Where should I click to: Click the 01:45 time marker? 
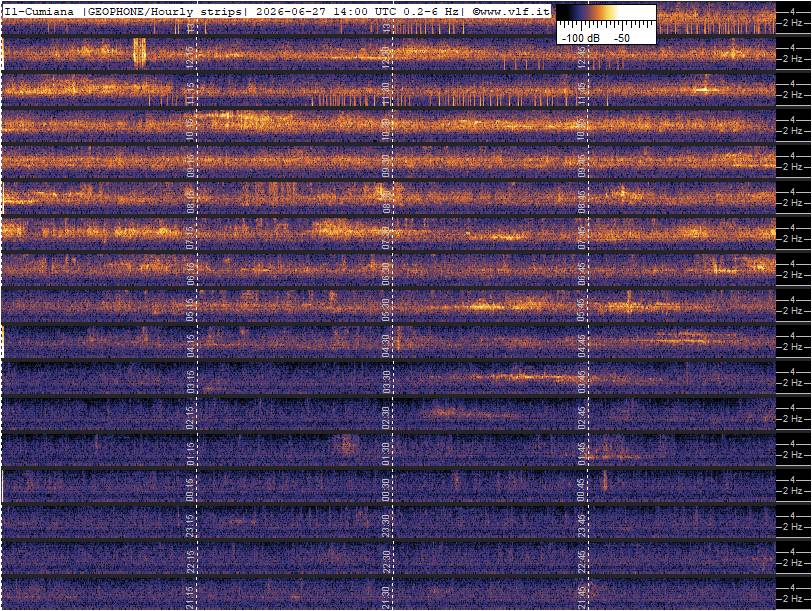(x=581, y=454)
